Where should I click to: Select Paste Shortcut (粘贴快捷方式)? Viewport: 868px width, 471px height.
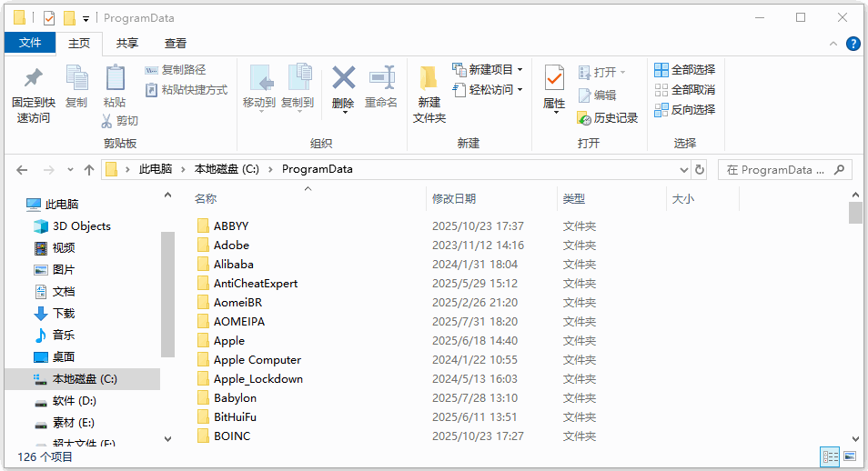click(187, 90)
